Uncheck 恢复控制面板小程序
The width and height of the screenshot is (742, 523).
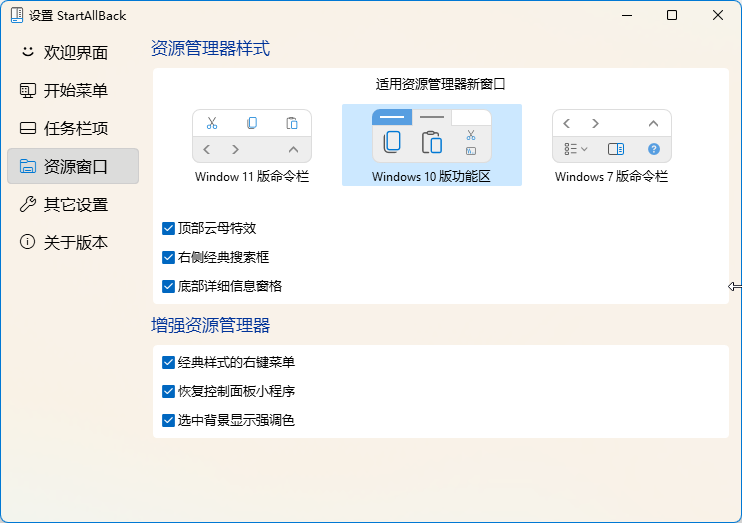point(168,391)
